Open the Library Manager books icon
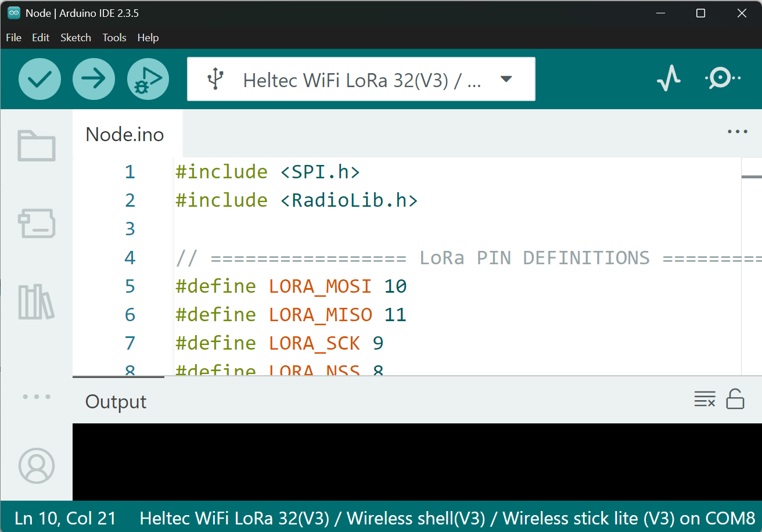The image size is (762, 532). tap(37, 301)
